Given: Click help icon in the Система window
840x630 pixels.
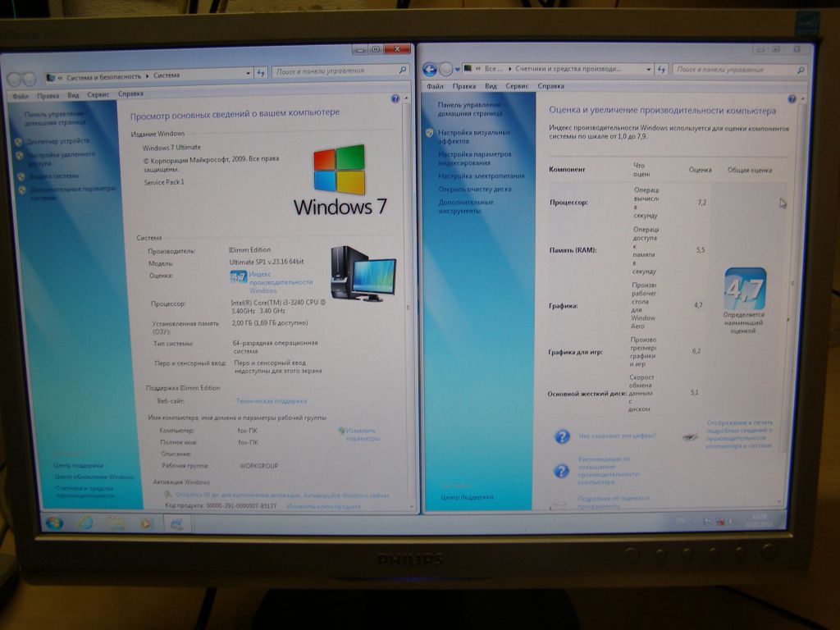Looking at the screenshot, I should tap(395, 98).
